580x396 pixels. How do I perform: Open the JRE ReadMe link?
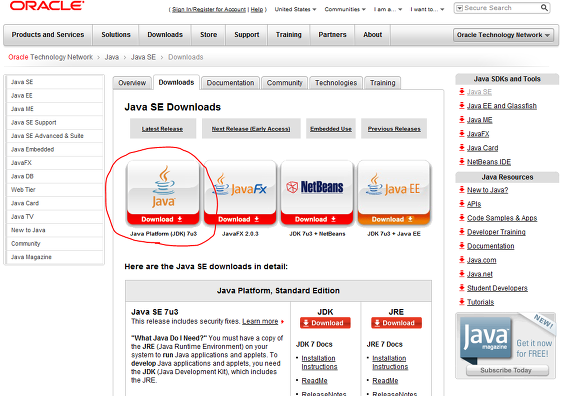(385, 380)
